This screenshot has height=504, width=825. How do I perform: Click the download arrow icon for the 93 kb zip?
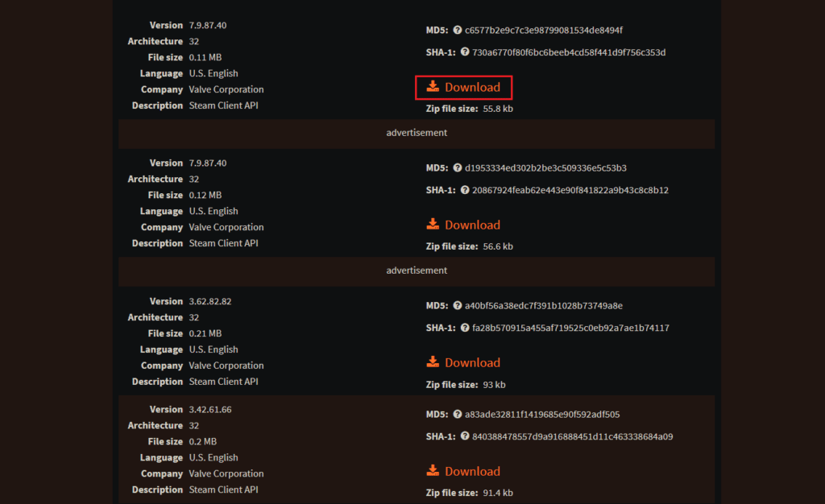click(433, 361)
